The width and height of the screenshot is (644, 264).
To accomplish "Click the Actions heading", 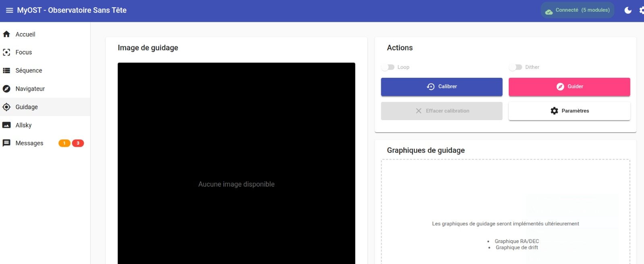I will click(x=400, y=48).
